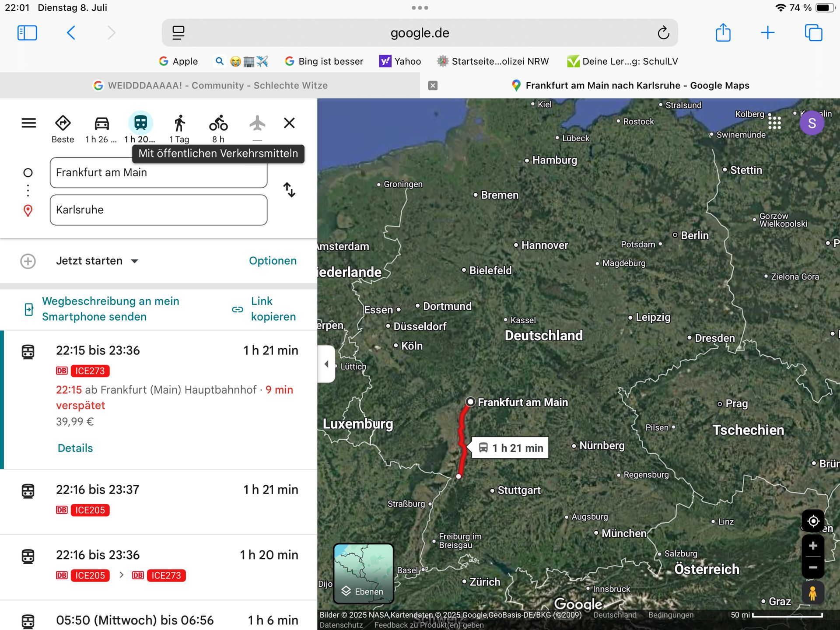Image resolution: width=840 pixels, height=630 pixels.
Task: Collapse the directions side panel
Action: pos(326,364)
